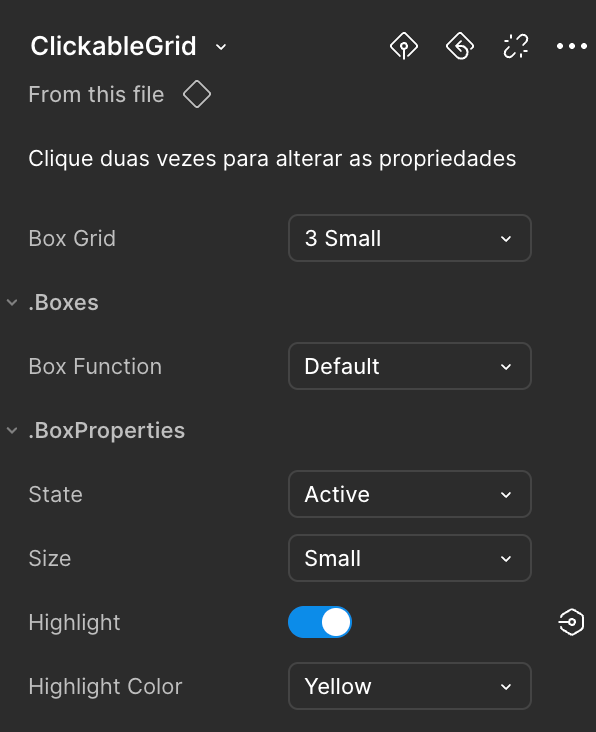Open the three-dot more options menu
The width and height of the screenshot is (596, 732).
tap(572, 46)
